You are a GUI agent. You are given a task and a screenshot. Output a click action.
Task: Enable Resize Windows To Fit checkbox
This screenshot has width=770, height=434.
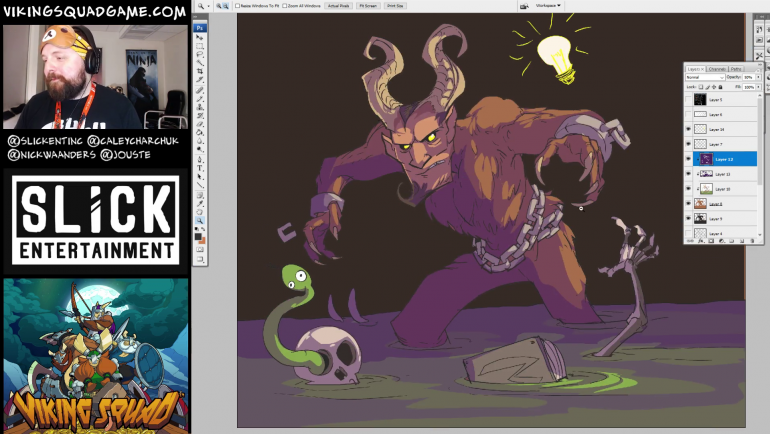[x=238, y=6]
